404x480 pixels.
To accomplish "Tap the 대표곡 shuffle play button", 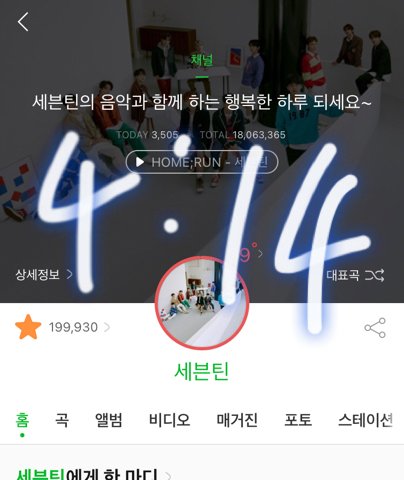I will pyautogui.click(x=355, y=275).
